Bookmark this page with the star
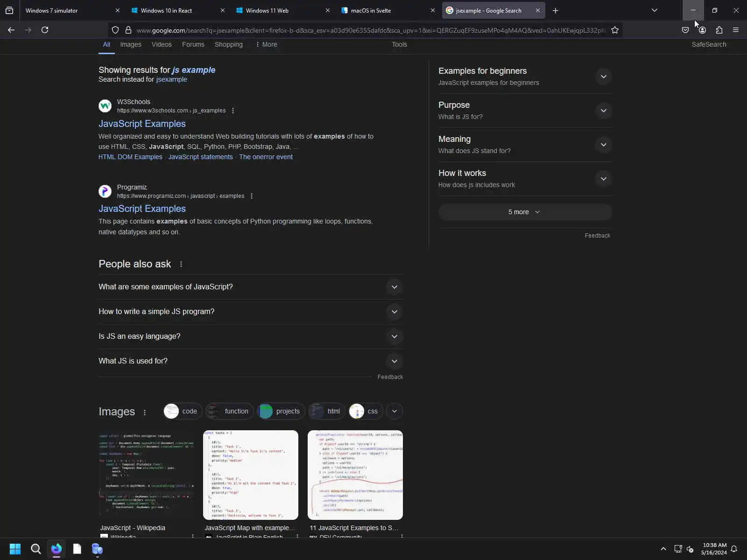 click(615, 30)
